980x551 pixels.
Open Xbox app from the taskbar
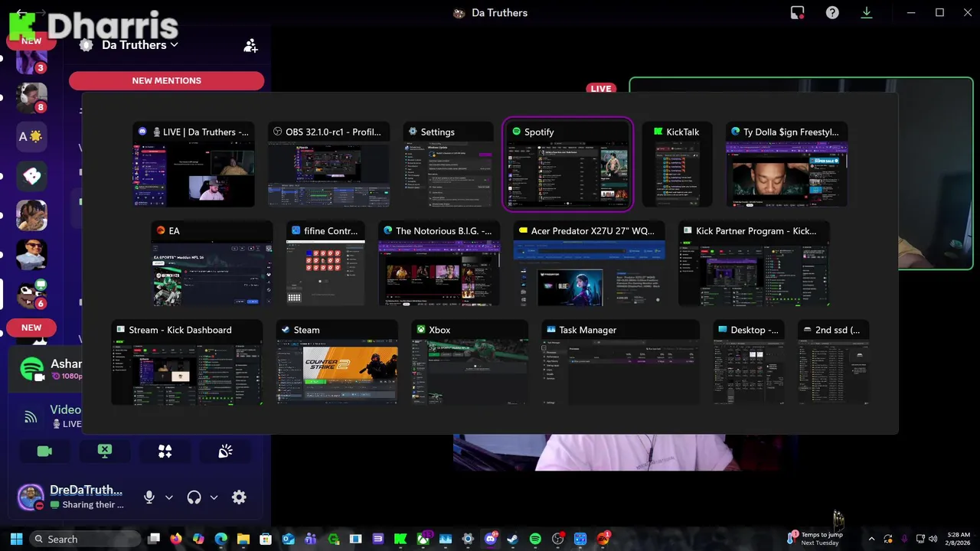[x=423, y=539]
